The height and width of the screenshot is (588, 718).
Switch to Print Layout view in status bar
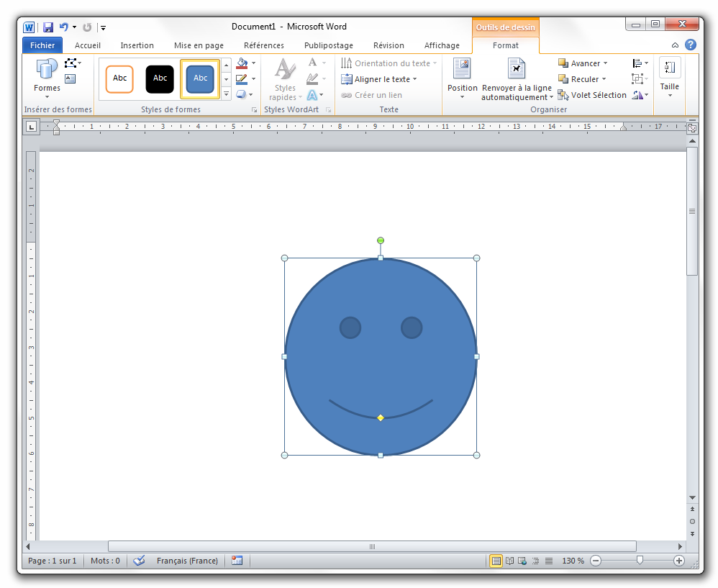coord(496,561)
